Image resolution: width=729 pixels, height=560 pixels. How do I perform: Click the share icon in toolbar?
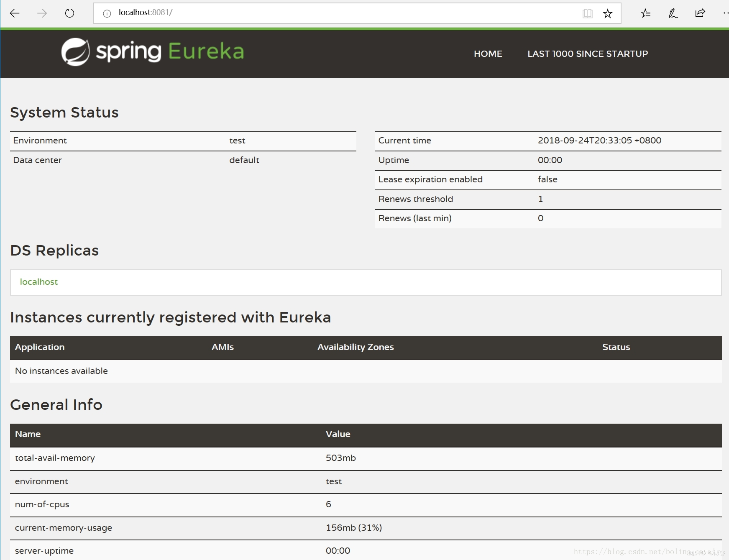coord(700,13)
